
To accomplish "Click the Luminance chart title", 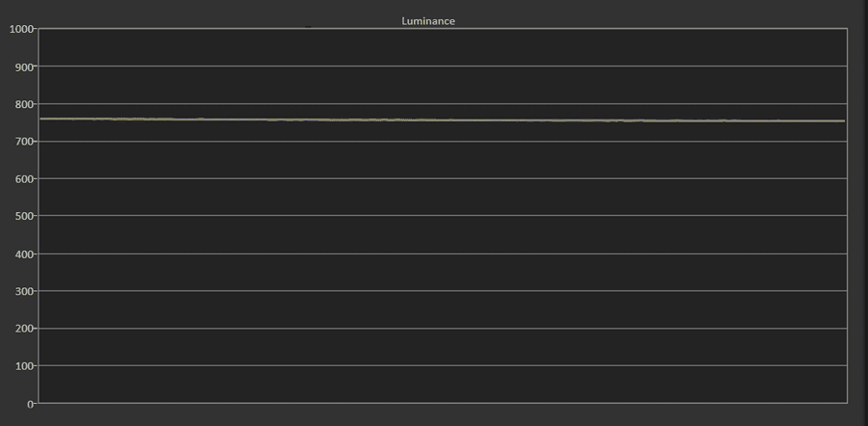I will point(428,21).
